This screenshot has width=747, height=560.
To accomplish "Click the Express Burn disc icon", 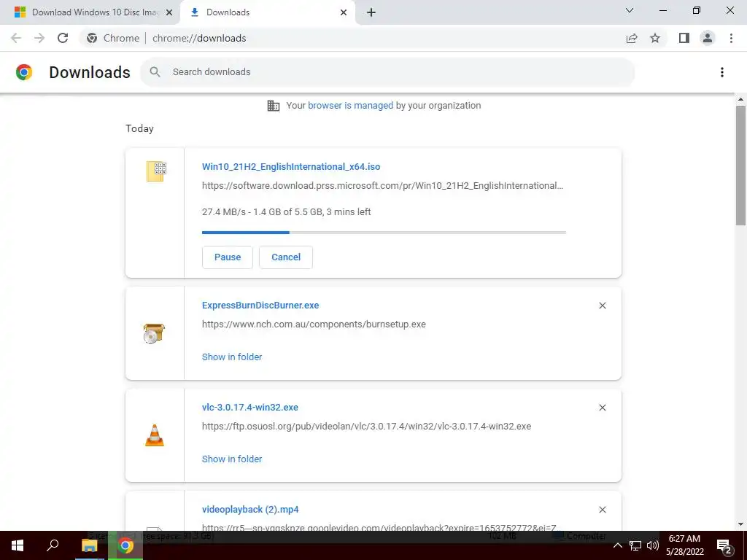I will point(154,333).
